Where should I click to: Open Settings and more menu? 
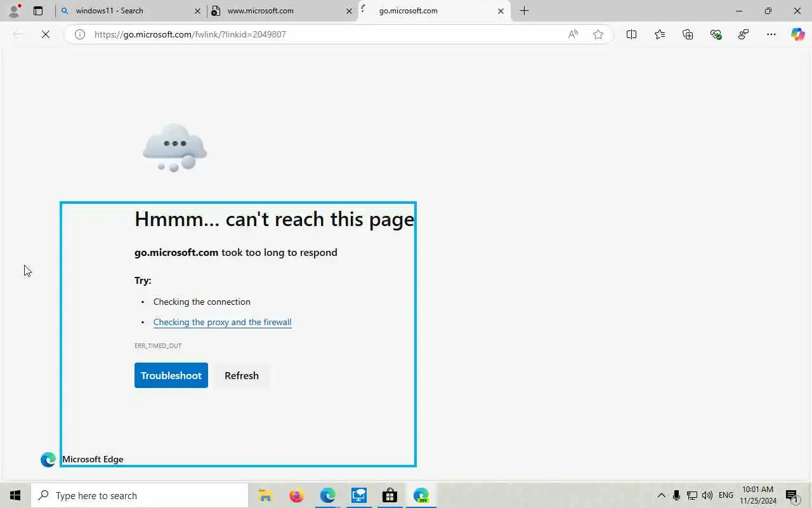771,34
